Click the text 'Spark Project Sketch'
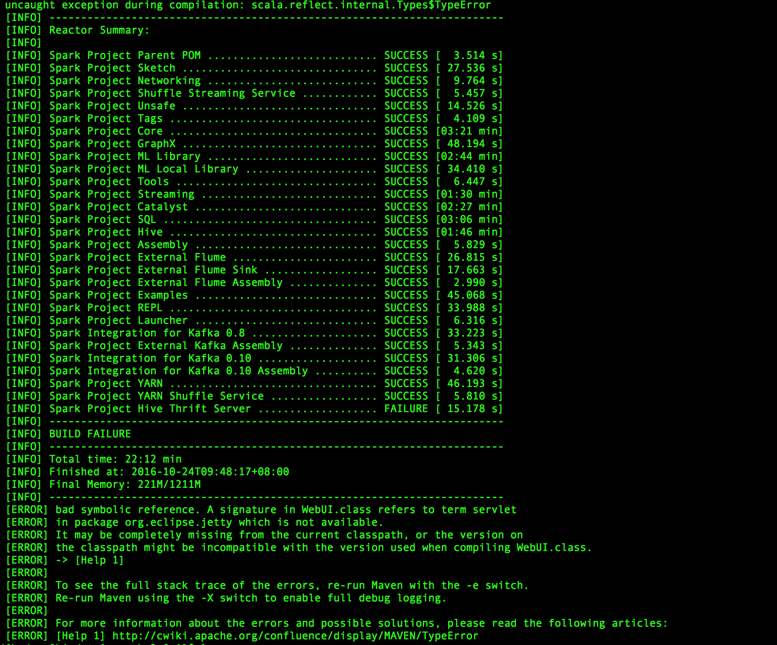 112,68
